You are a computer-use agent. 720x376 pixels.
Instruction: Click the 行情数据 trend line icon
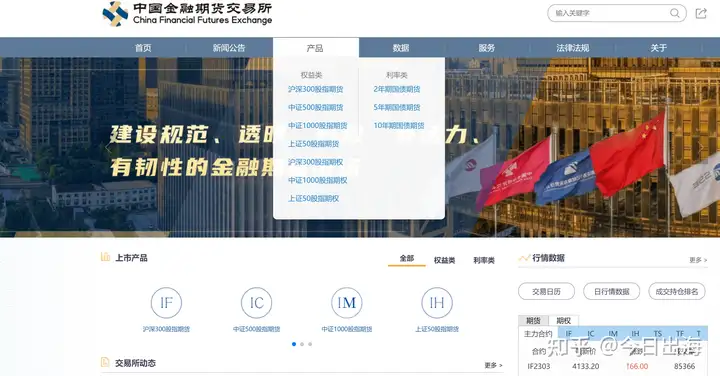tap(524, 258)
